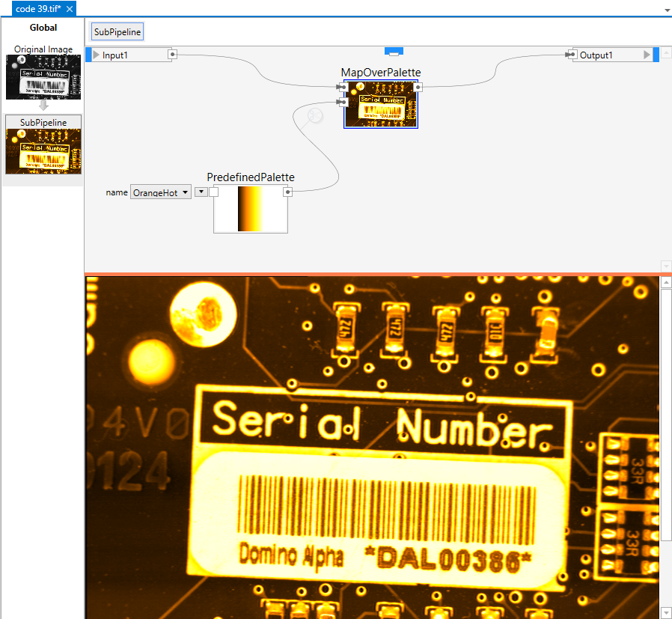Open the document tab list dropdown arrow
Image resolution: width=672 pixels, height=619 pixels.
pos(667,10)
